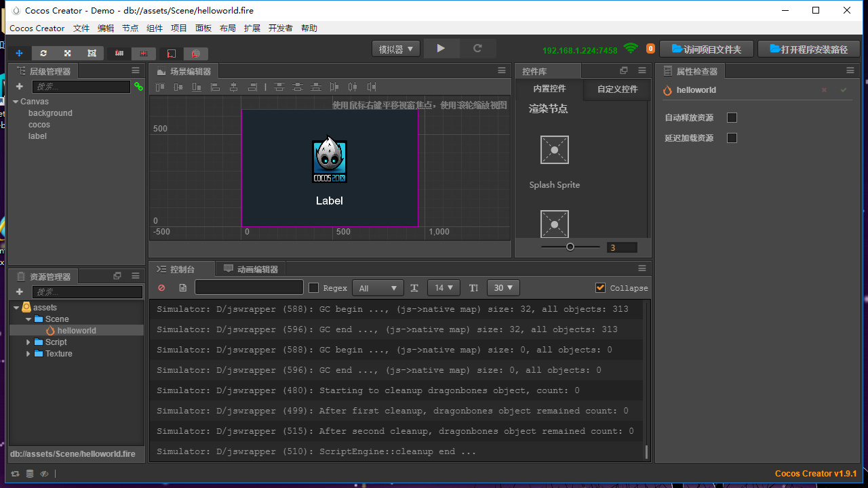Collapse the Scene folder
Screen dimensions: 868x488
click(x=28, y=319)
